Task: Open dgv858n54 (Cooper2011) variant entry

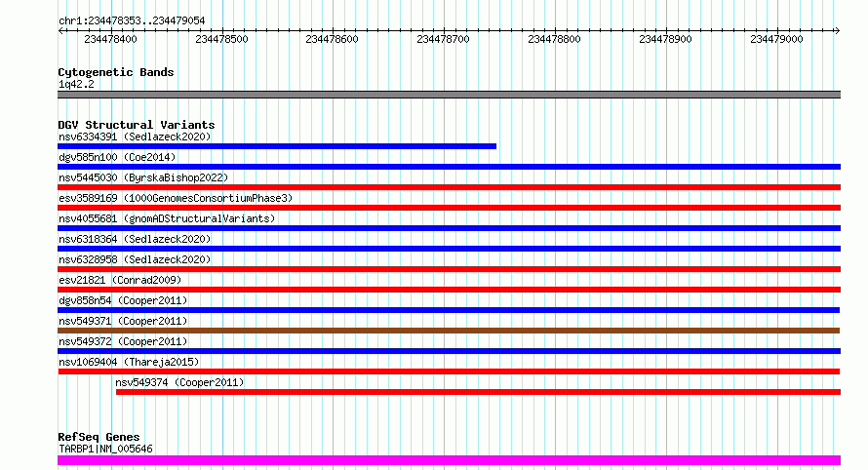Action: pyautogui.click(x=123, y=300)
